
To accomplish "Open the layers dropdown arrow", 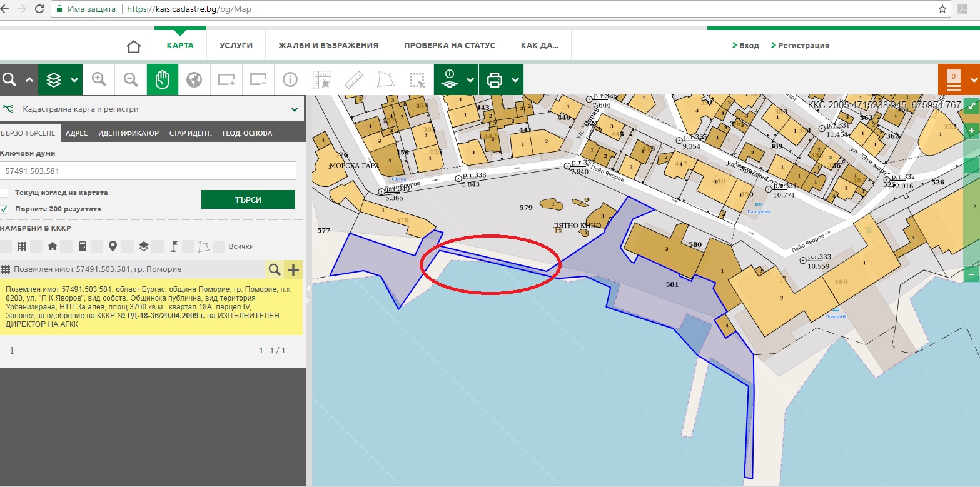I will [74, 80].
